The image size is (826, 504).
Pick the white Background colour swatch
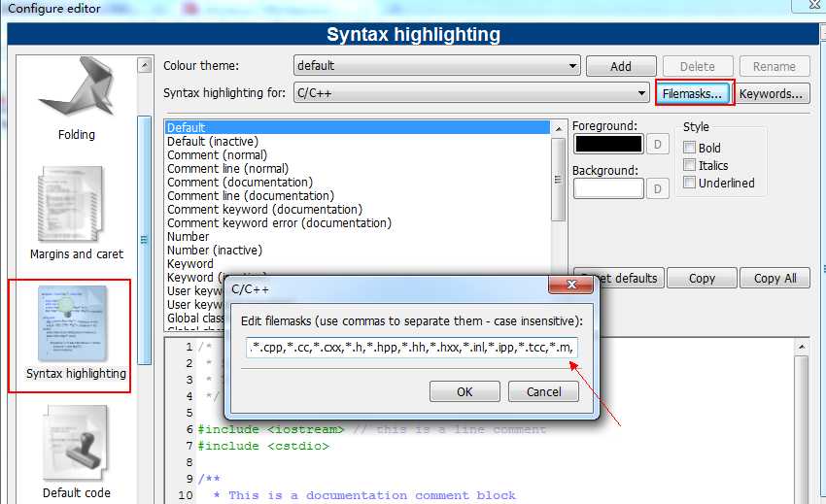[608, 188]
